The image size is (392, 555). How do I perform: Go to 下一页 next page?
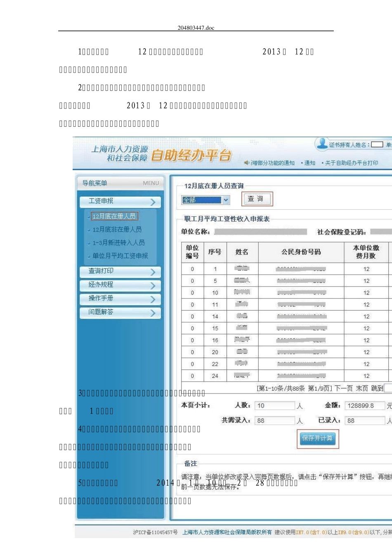click(x=343, y=388)
